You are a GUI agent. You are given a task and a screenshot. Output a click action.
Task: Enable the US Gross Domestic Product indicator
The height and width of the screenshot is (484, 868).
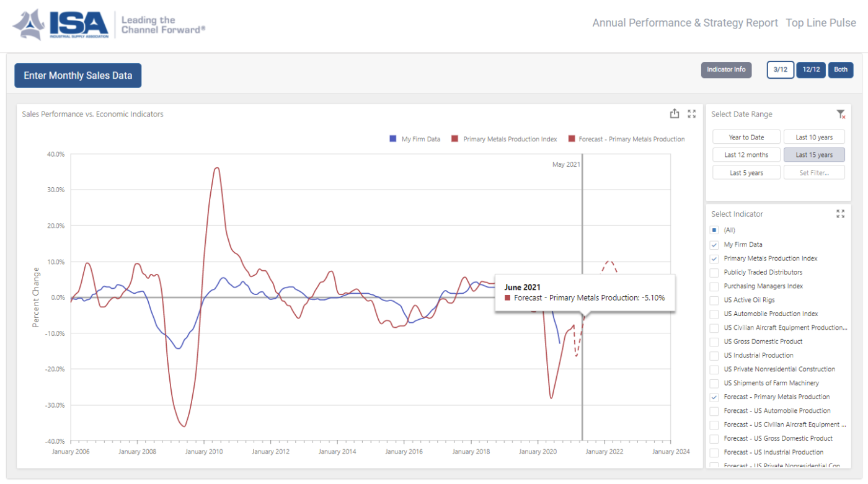pos(713,341)
